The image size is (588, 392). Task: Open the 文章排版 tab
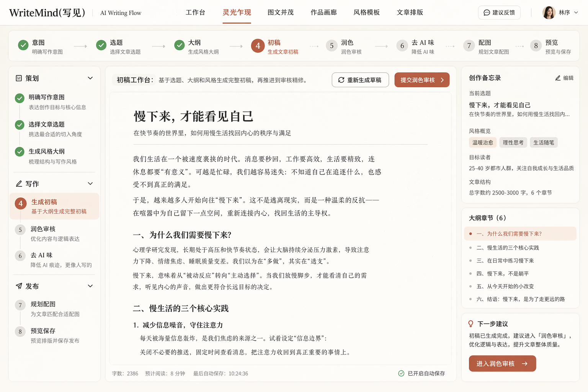click(x=410, y=12)
